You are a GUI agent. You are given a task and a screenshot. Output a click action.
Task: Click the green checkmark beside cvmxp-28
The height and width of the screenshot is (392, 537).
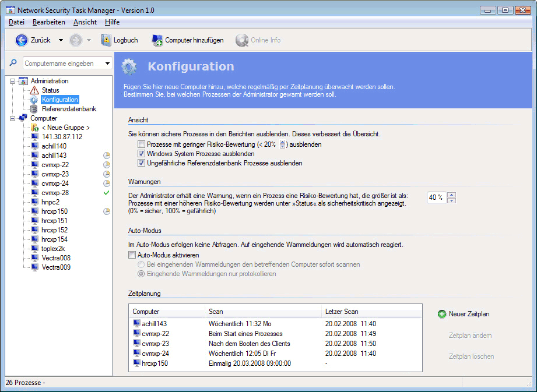106,192
